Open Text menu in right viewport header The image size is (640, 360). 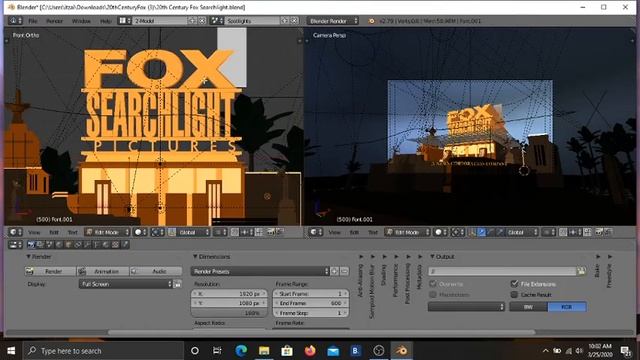[373, 232]
